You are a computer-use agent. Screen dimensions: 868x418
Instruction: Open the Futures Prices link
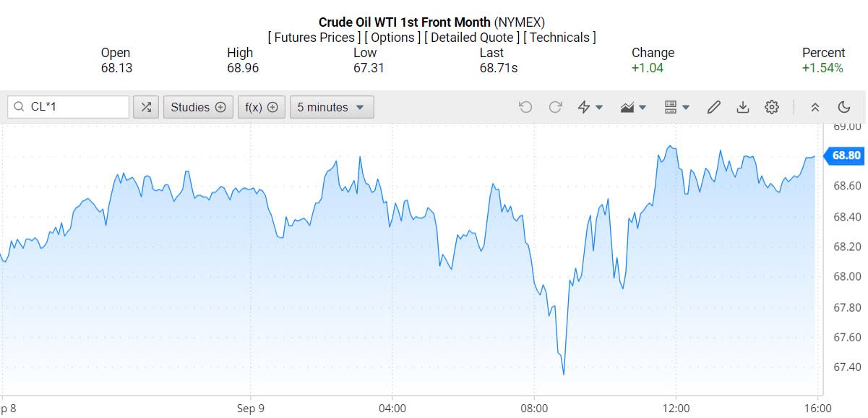coord(314,38)
